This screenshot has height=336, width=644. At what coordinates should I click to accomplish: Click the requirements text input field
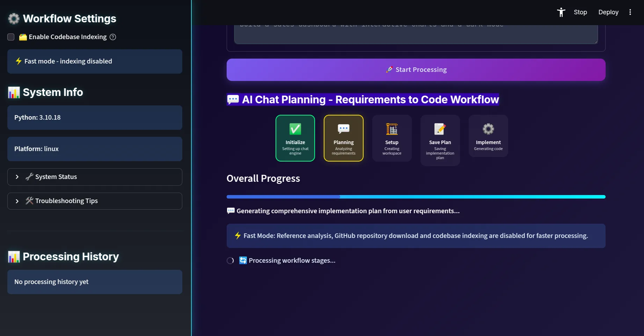(x=416, y=33)
